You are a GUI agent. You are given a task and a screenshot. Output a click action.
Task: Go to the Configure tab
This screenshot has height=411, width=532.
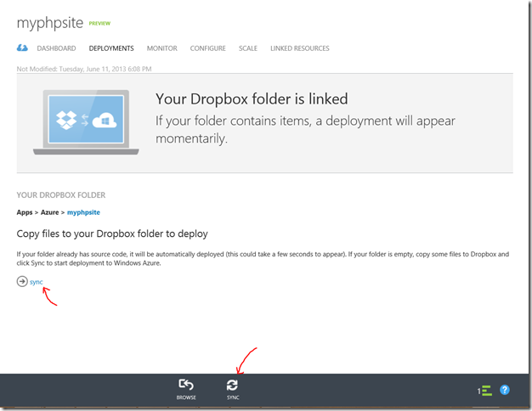pos(207,48)
